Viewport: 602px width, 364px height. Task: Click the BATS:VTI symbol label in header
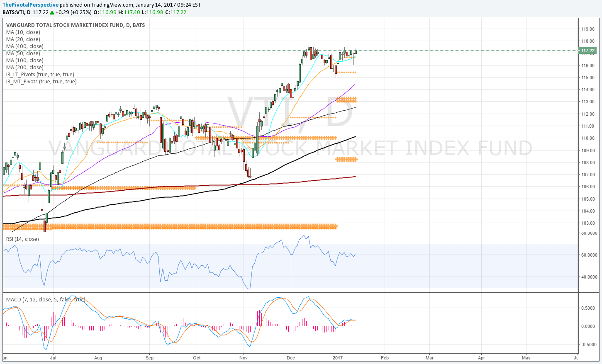[x=15, y=12]
